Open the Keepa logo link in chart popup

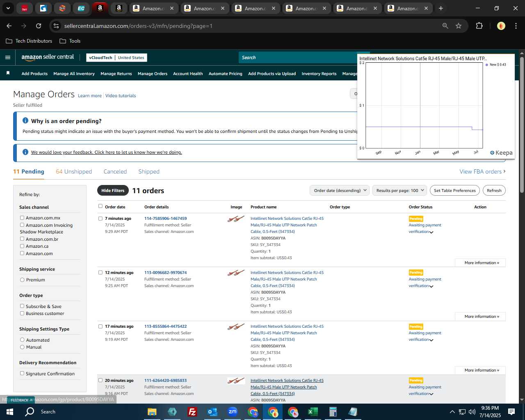tap(501, 153)
